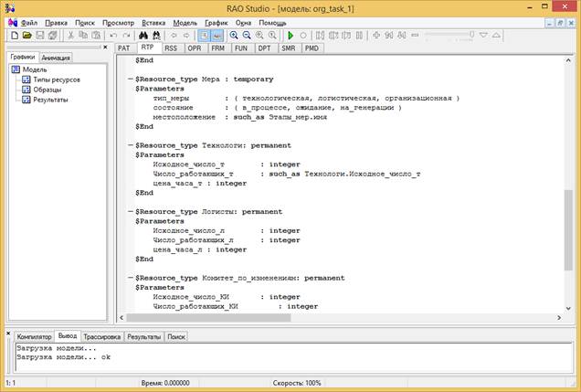
Task: Open the Помощь menu
Action: point(273,23)
